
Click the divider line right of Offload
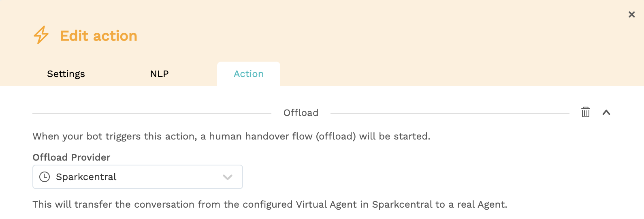pos(450,113)
